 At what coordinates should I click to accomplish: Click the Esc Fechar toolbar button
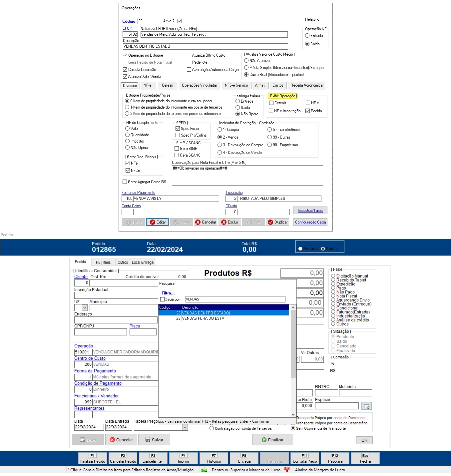click(365, 458)
